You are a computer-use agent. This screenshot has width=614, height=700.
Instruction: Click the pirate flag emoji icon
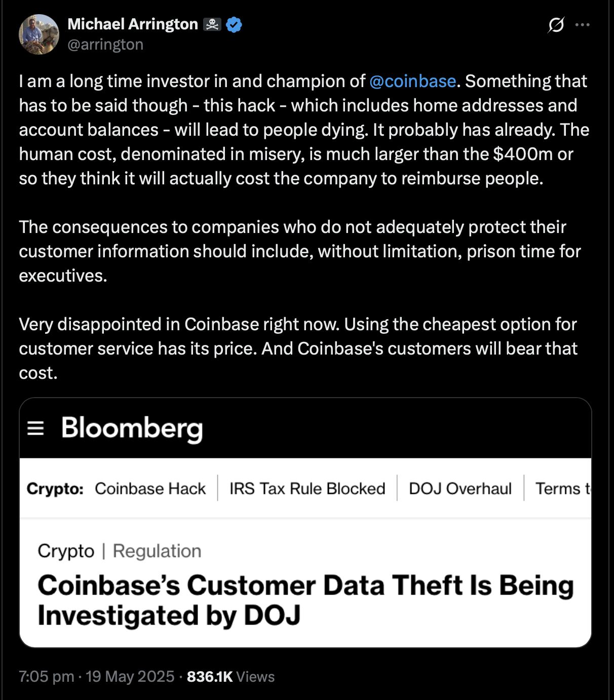click(x=212, y=24)
